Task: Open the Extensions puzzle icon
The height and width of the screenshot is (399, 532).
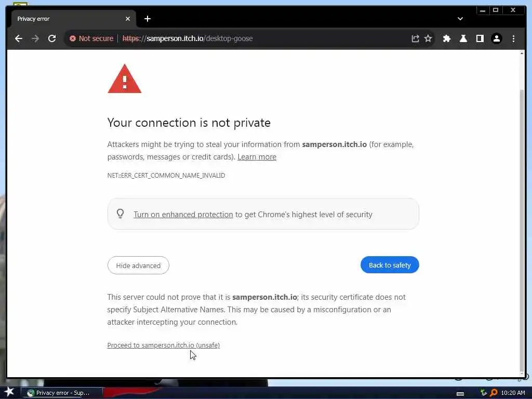Action: pos(447,38)
